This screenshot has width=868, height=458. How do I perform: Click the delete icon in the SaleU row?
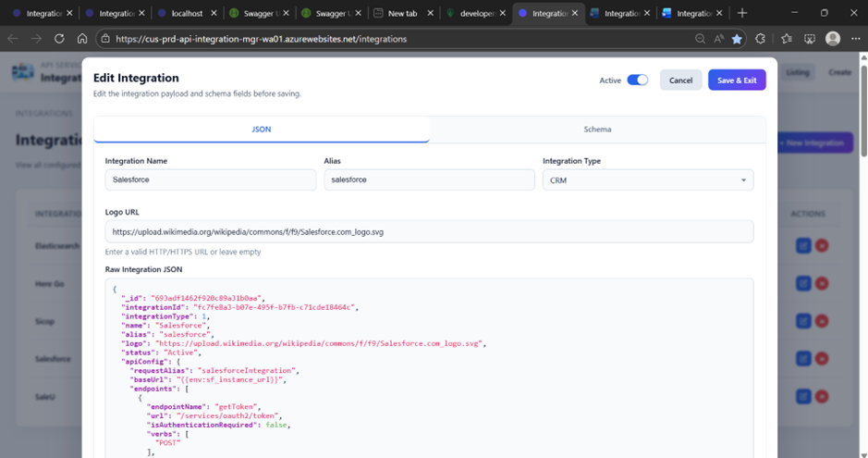point(822,397)
